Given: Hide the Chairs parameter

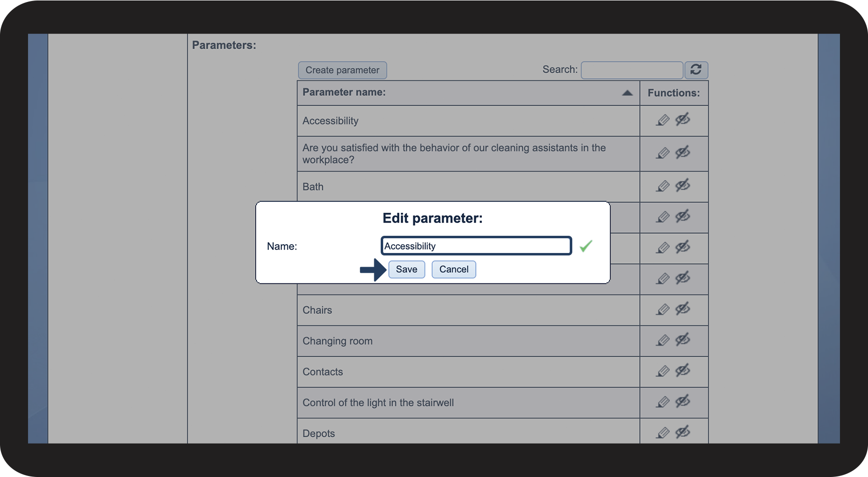Looking at the screenshot, I should pos(683,309).
